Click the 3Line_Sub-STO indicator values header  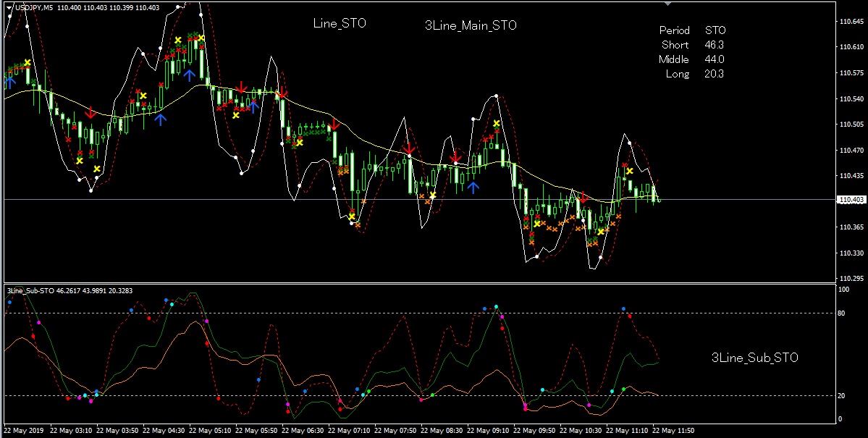coord(69,291)
